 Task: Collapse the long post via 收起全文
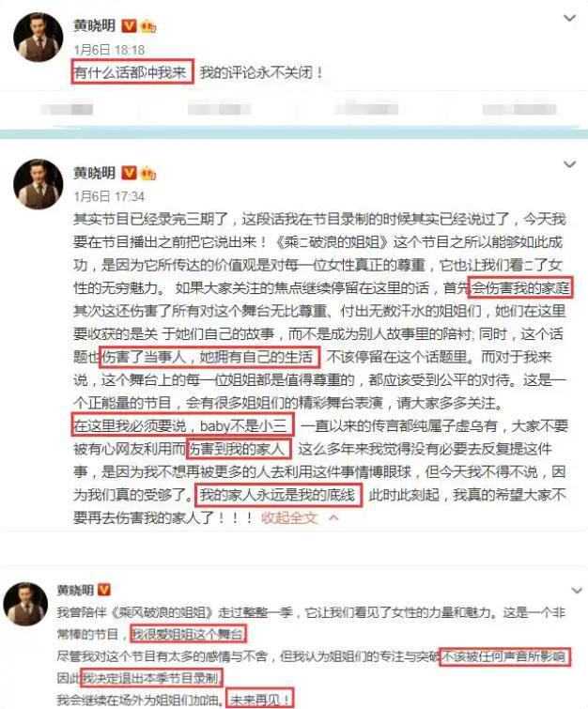(289, 517)
